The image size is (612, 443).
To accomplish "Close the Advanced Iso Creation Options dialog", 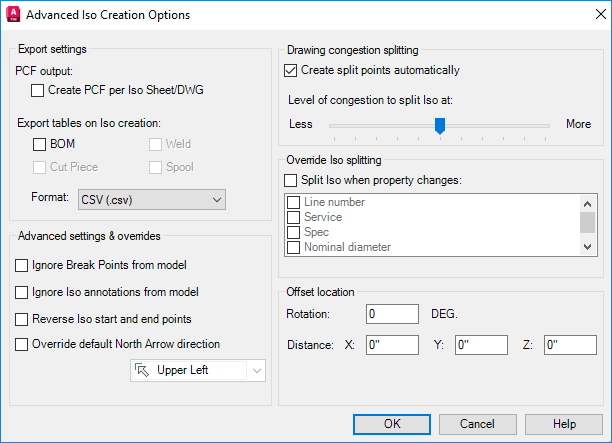I will (x=588, y=15).
